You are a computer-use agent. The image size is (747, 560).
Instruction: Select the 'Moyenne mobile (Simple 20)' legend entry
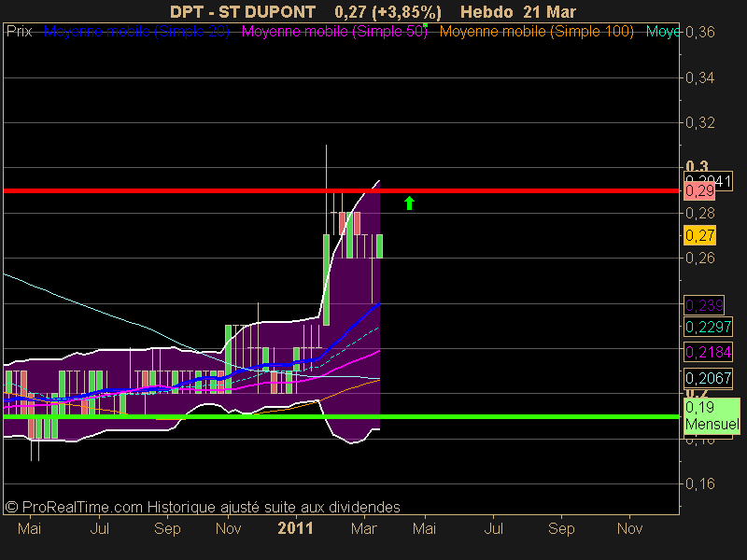click(136, 32)
